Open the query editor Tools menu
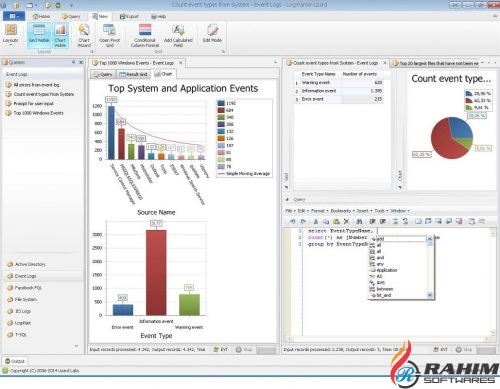This screenshot has height=389, width=500. coord(381,211)
